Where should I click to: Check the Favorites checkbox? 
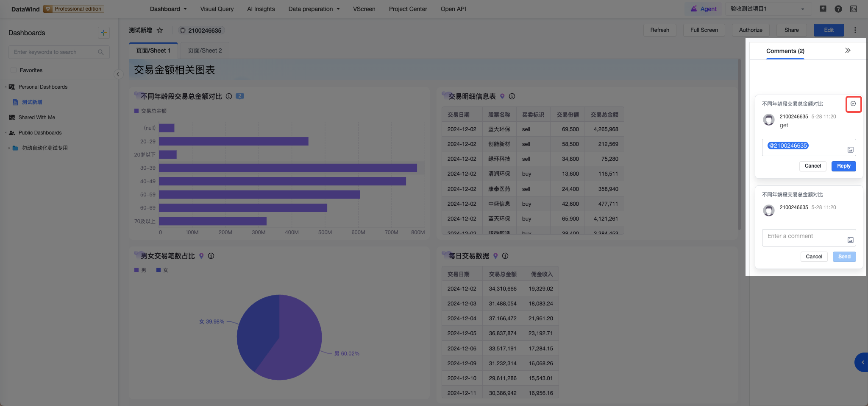click(14, 70)
